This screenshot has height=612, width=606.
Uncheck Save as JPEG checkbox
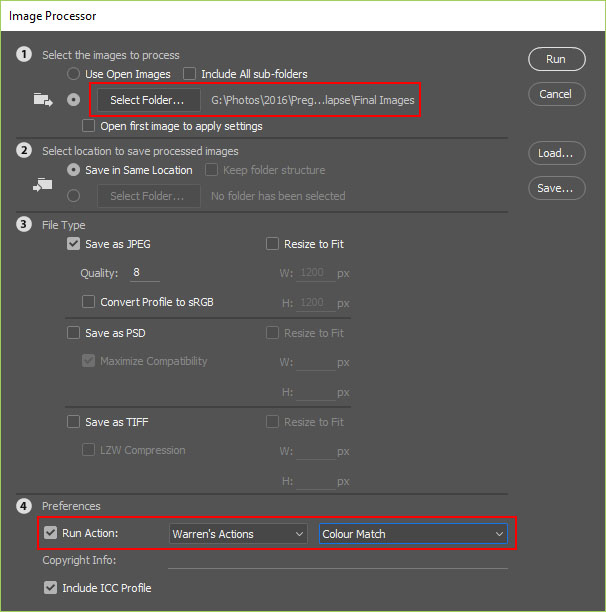coord(73,244)
